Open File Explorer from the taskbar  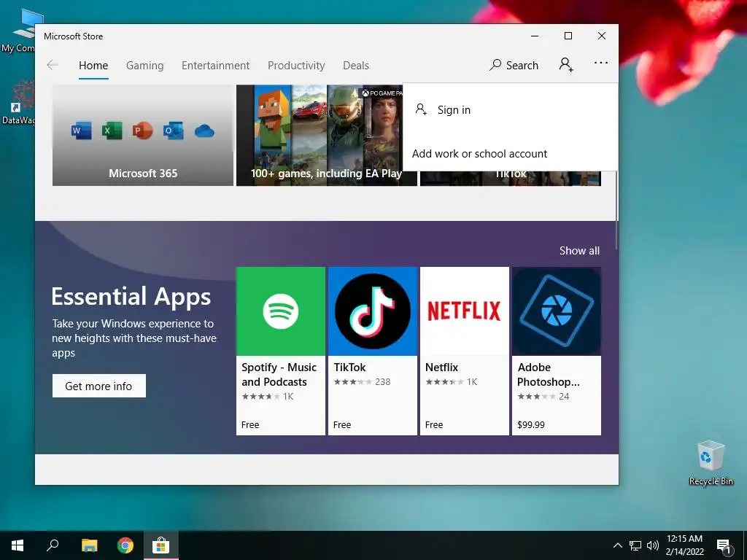point(89,545)
